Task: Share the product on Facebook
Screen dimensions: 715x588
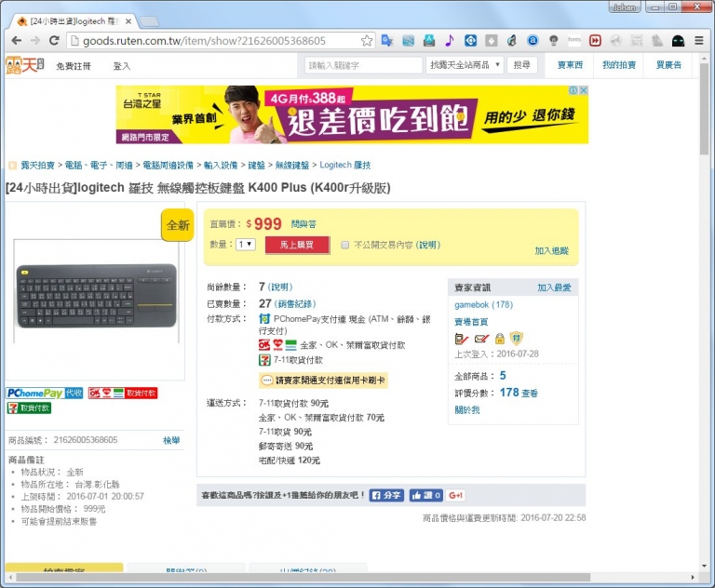Action: (386, 495)
